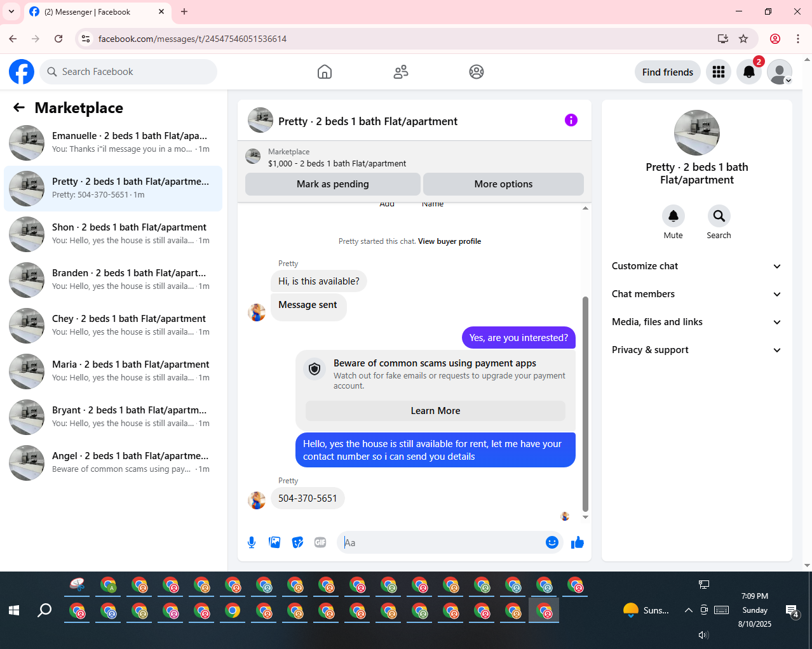The width and height of the screenshot is (812, 649).
Task: Open the Friends icon in top nav
Action: [x=401, y=72]
